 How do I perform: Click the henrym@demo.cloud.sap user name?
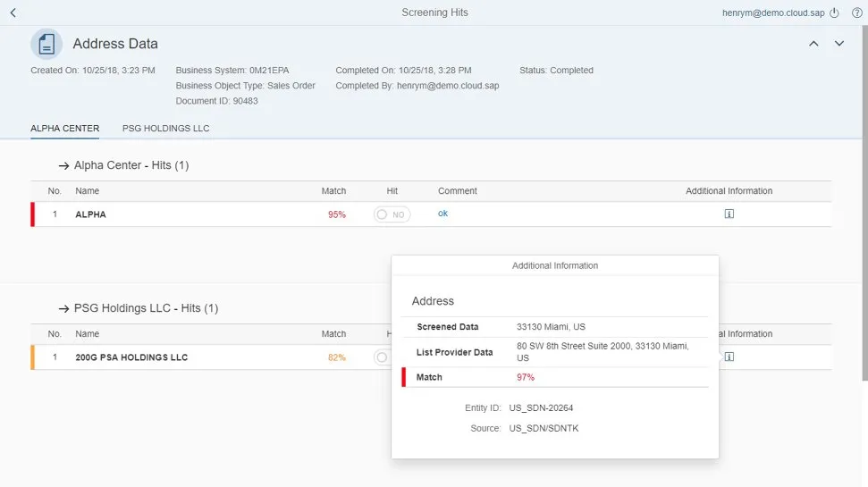[773, 13]
